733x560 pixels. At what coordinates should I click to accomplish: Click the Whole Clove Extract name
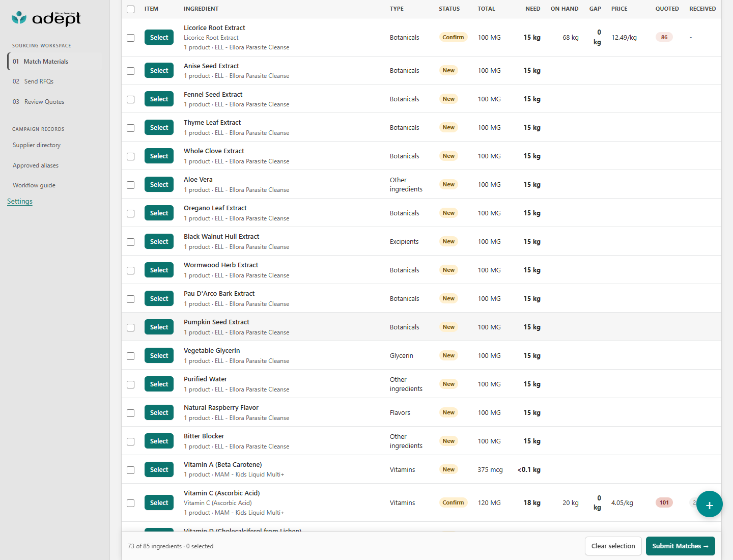(x=214, y=151)
